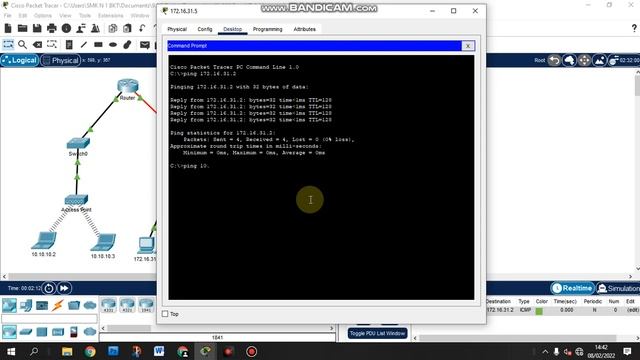Click the New file icon in main toolbar

click(x=8, y=28)
